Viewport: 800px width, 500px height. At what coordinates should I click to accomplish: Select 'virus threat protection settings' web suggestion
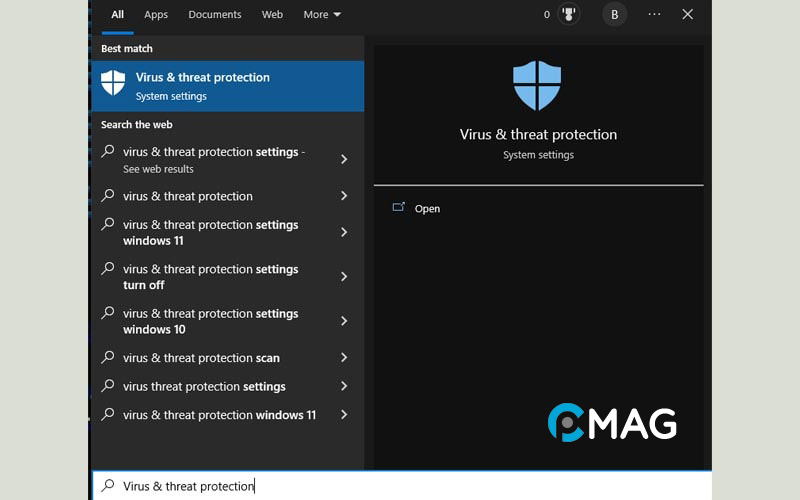tap(204, 386)
